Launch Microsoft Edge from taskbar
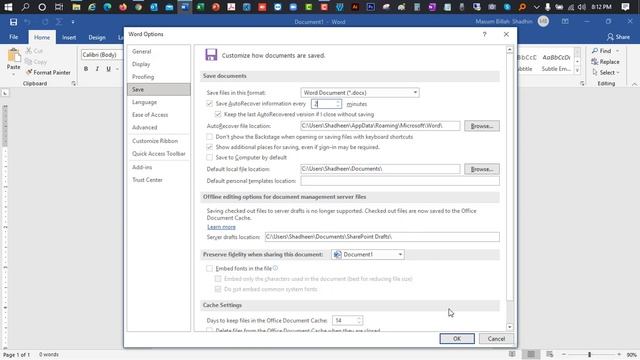This screenshot has width=640, height=360. pyautogui.click(x=107, y=7)
